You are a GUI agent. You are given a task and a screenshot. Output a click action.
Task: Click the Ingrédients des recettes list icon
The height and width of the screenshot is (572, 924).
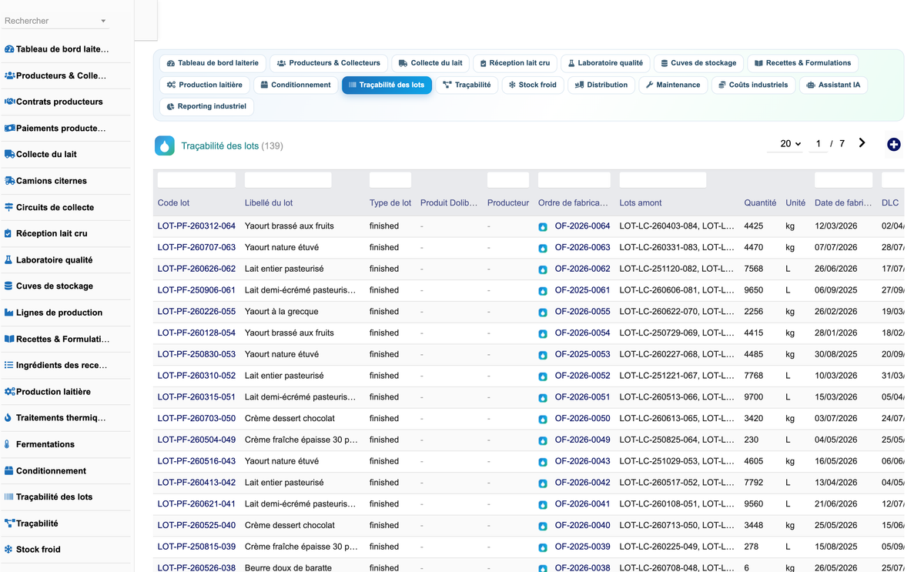9,365
